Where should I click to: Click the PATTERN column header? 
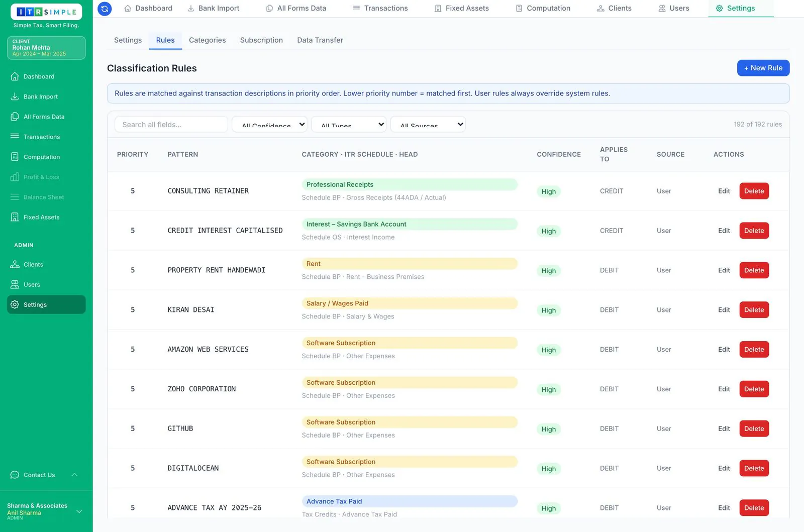(183, 154)
